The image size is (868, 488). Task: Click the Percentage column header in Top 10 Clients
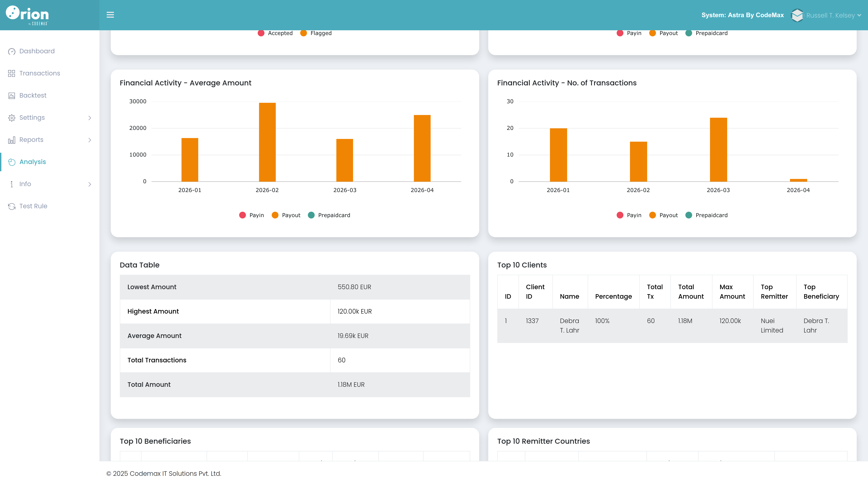(613, 296)
